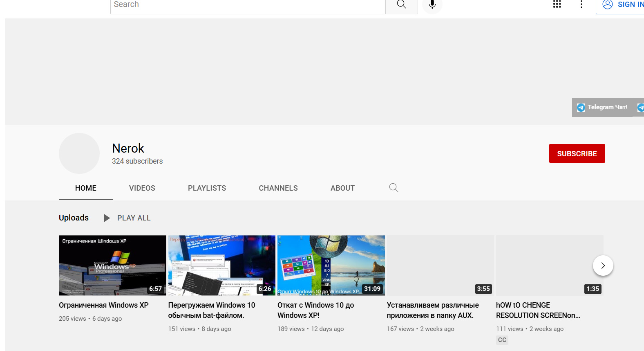Screen dimensions: 644x351
Task: Click the Nerok channel avatar
Action: (79, 153)
